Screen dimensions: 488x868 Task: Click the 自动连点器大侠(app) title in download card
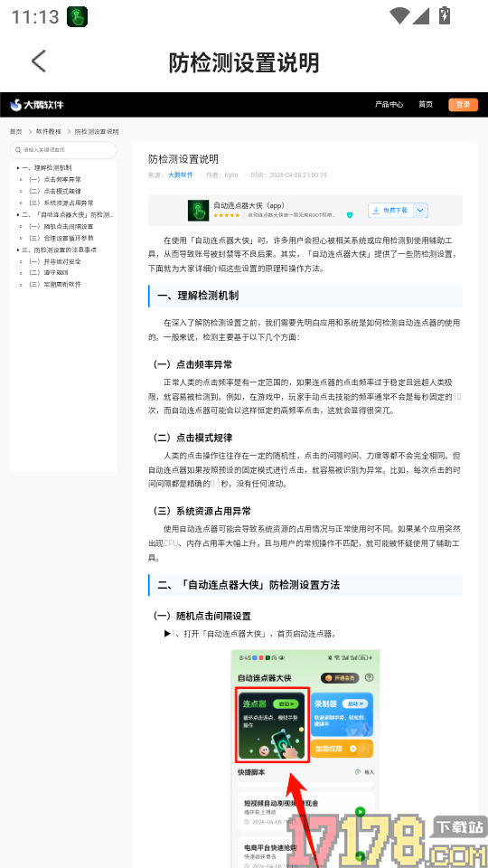coord(249,205)
